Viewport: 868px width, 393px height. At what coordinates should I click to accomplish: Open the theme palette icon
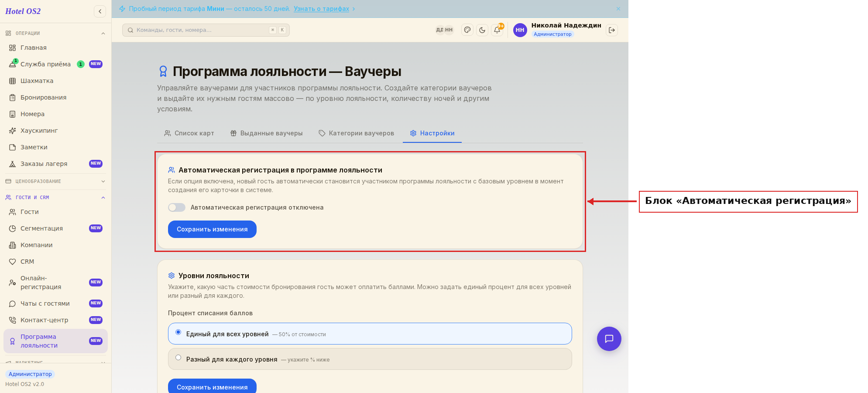(467, 30)
